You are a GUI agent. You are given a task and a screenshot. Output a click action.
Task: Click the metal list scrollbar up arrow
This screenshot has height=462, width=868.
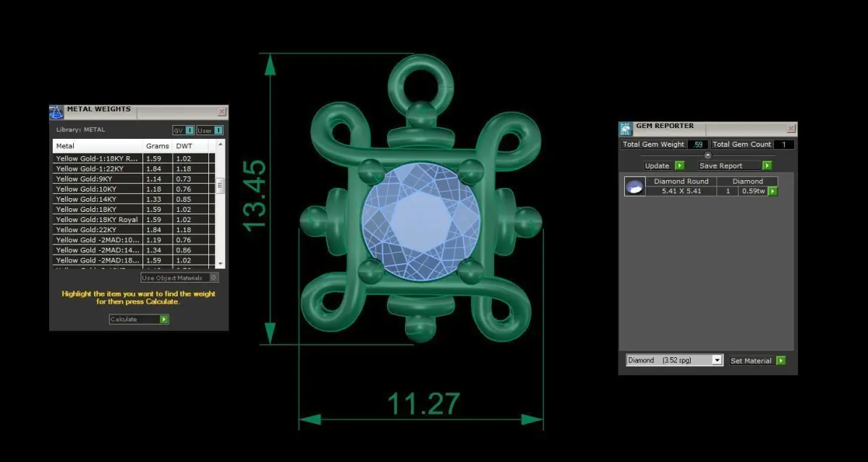point(221,144)
